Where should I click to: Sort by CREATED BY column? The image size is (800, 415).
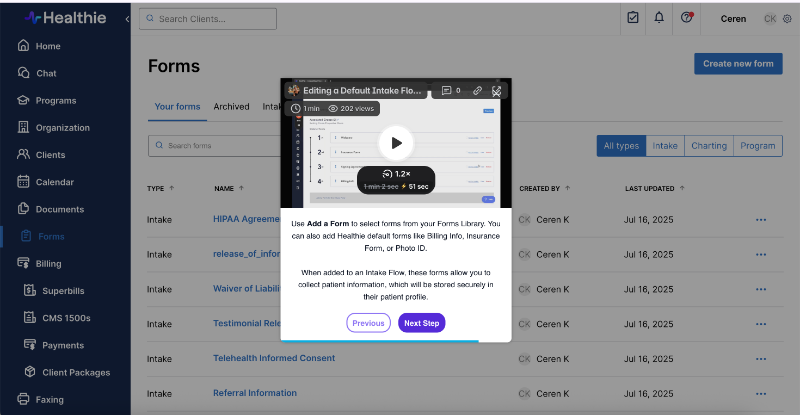point(544,188)
